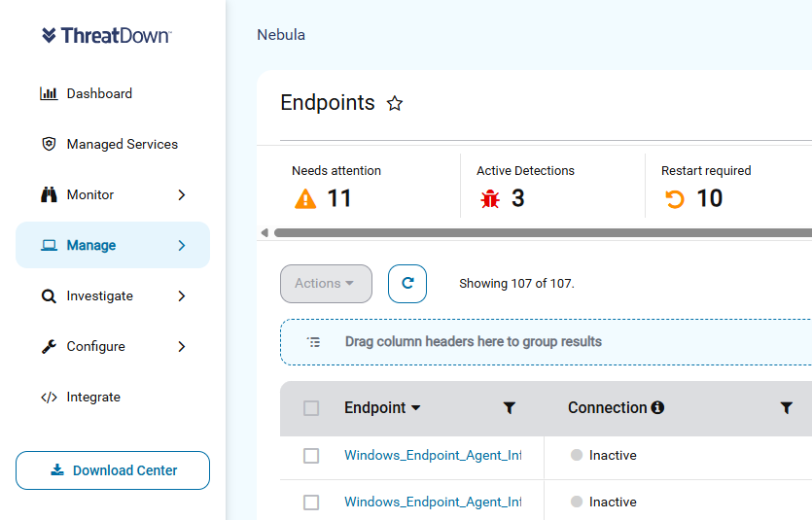Click the Needs attention warning icon
Image resolution: width=812 pixels, height=520 pixels.
tap(305, 198)
